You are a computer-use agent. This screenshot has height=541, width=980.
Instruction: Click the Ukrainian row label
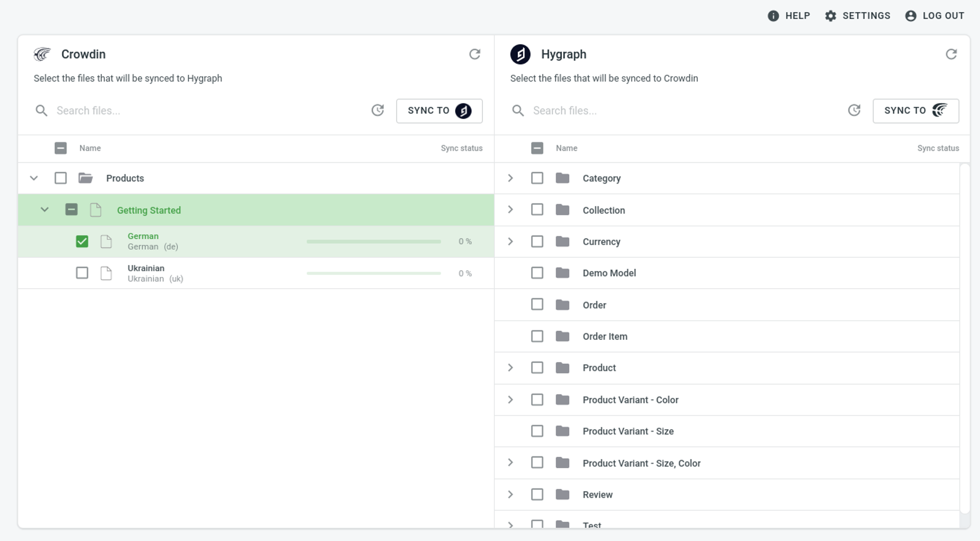click(146, 268)
